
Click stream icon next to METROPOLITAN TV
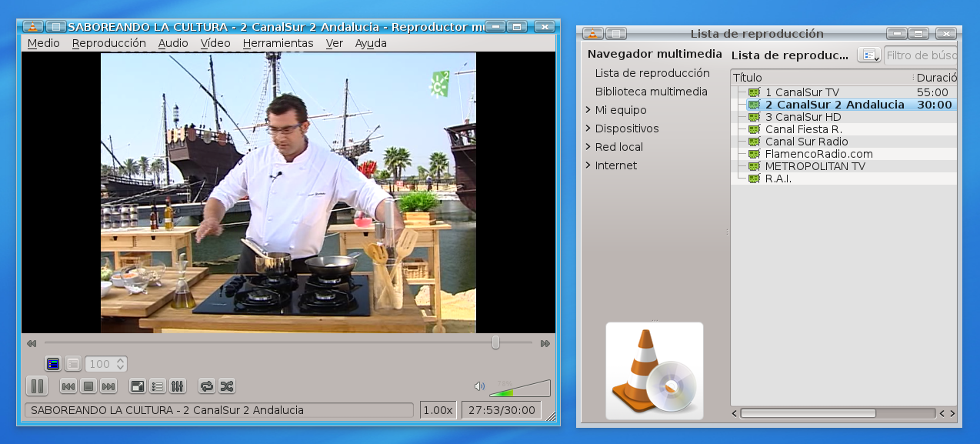click(754, 166)
